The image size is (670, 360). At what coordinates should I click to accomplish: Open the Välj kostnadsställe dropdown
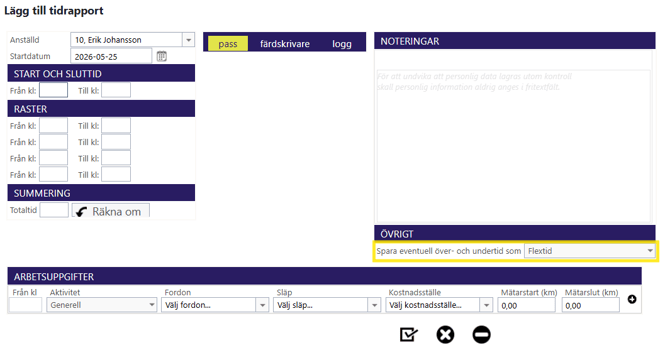[439, 305]
